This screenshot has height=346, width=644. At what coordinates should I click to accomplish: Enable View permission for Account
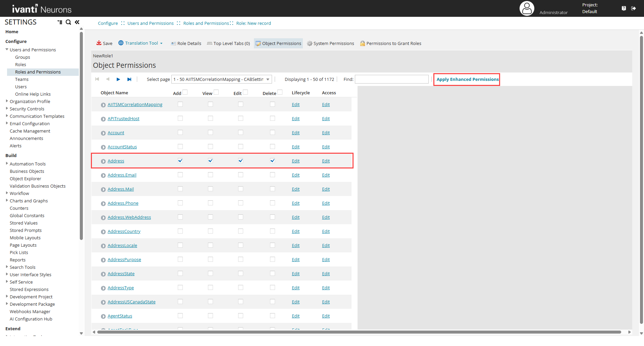210,133
